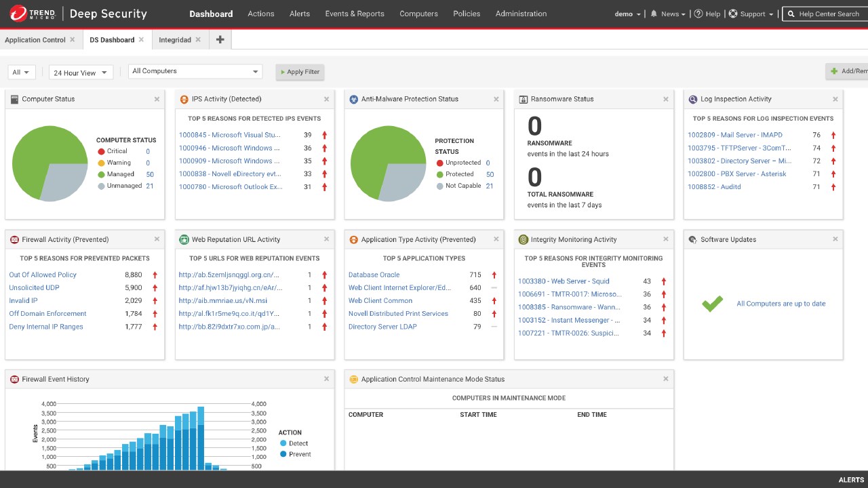Click the Anti-Malware Protection Status icon
The image size is (868, 488).
[353, 99]
